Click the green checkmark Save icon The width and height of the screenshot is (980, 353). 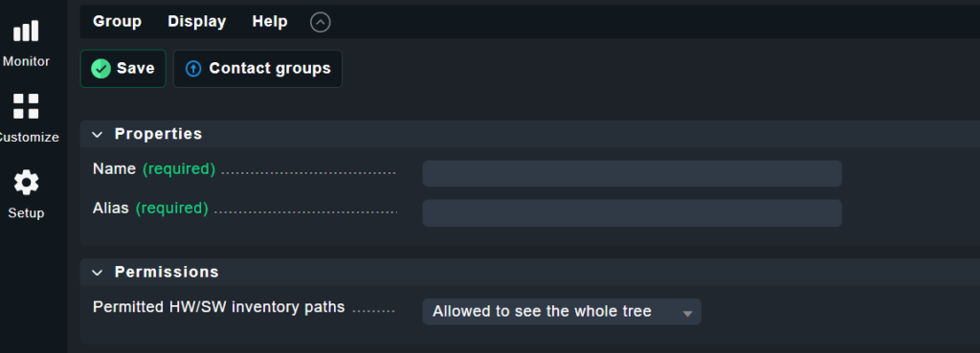tap(100, 69)
